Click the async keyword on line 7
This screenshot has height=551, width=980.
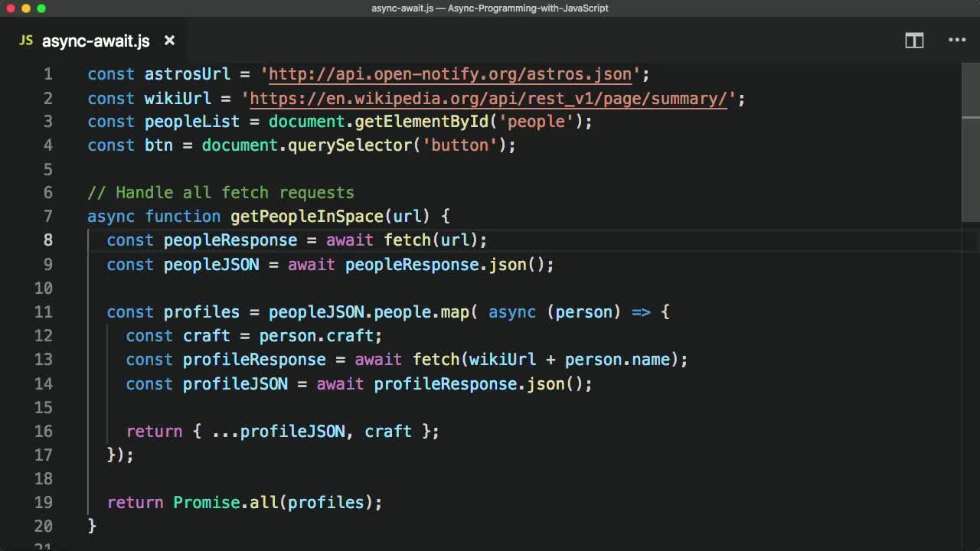(110, 217)
